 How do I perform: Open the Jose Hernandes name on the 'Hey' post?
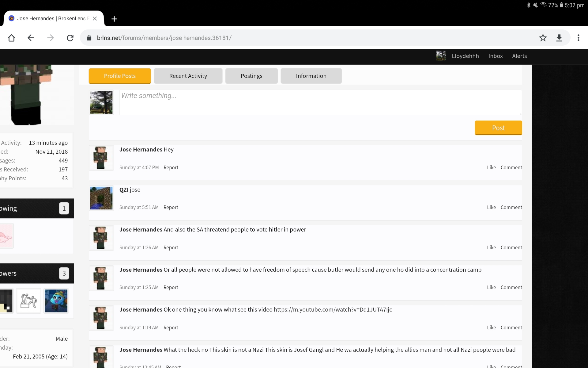click(x=141, y=149)
